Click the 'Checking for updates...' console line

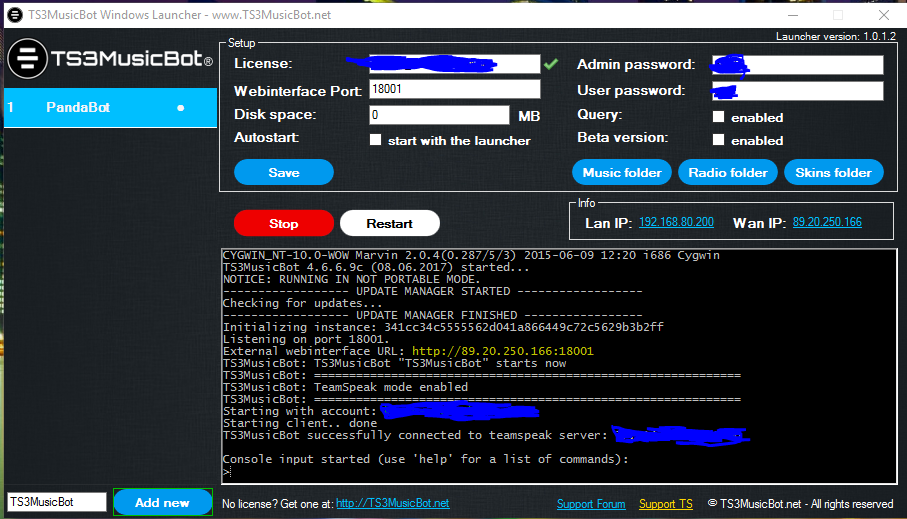303,303
